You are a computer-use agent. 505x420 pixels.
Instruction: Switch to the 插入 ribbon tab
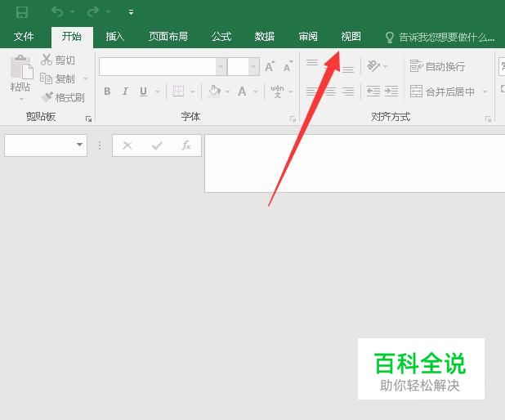115,37
